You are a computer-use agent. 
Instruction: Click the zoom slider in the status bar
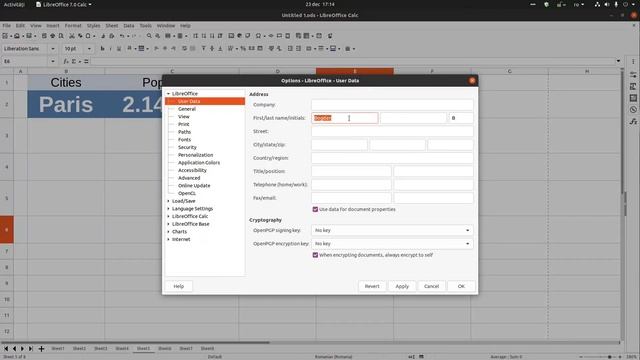(600, 357)
